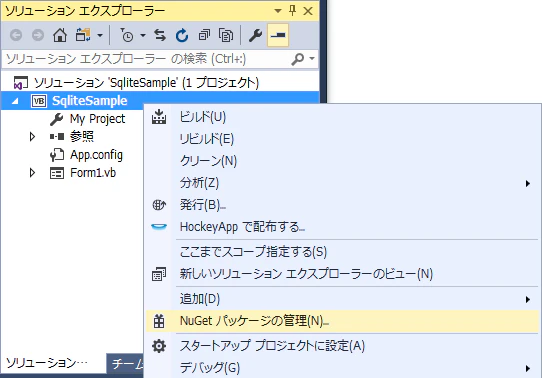Image resolution: width=542 pixels, height=378 pixels.
Task: Click the form icon beside Form1.vb
Action: [x=57, y=173]
